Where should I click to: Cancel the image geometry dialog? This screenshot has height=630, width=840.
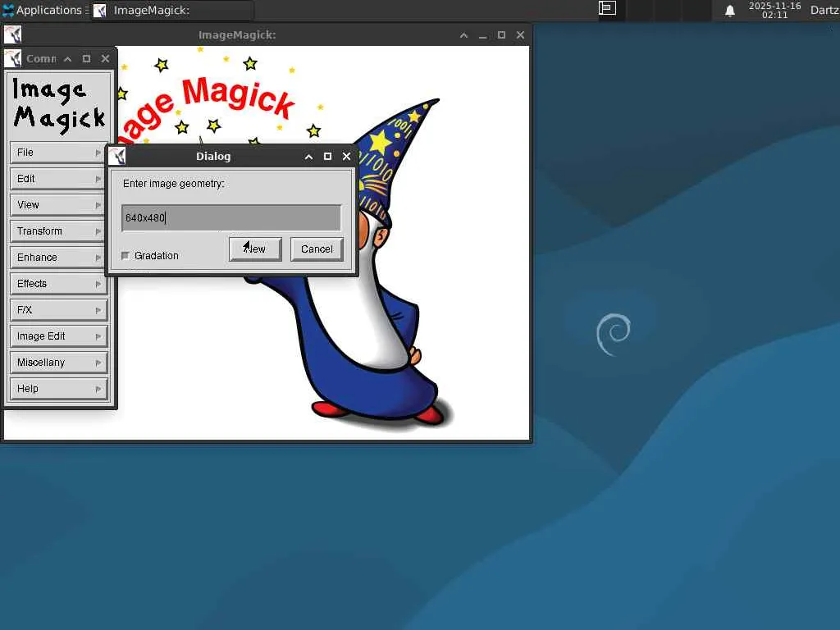(x=317, y=249)
